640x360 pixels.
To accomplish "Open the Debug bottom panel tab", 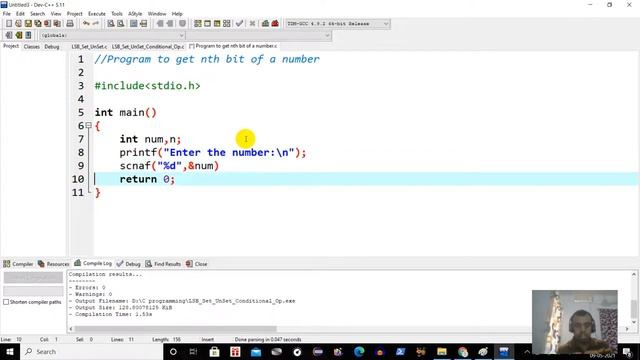I will (x=129, y=264).
